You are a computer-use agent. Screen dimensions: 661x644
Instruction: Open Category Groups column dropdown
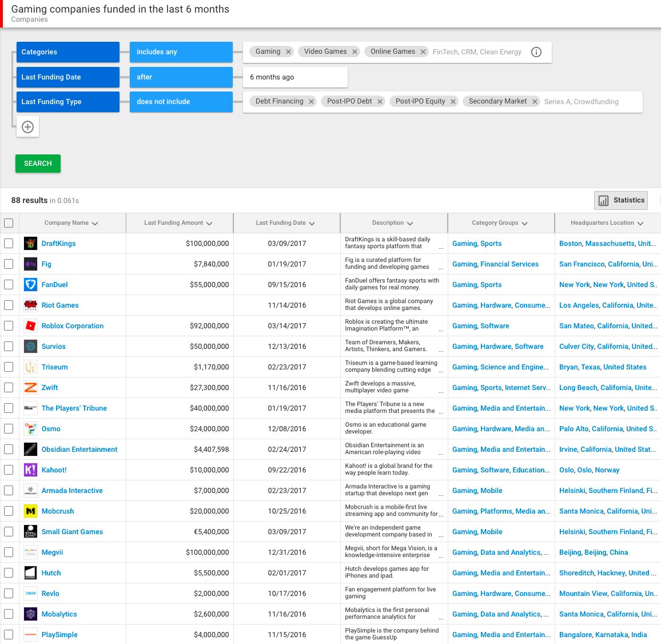[524, 224]
